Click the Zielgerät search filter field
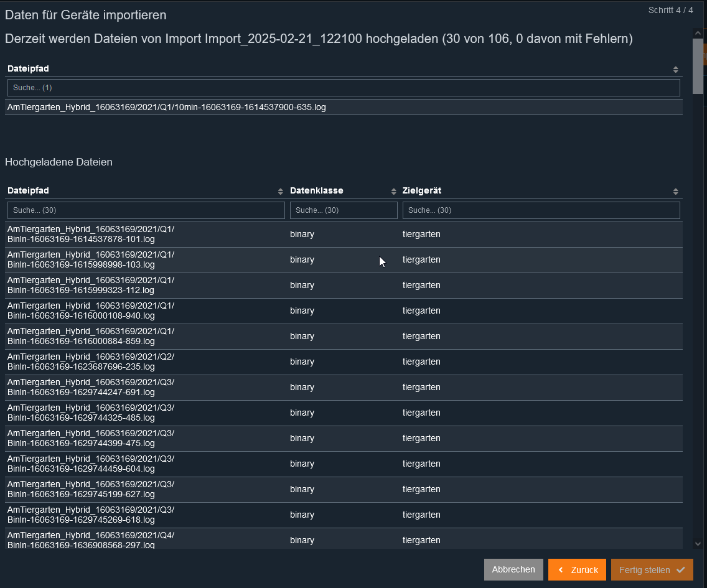This screenshot has width=707, height=588. click(x=541, y=210)
